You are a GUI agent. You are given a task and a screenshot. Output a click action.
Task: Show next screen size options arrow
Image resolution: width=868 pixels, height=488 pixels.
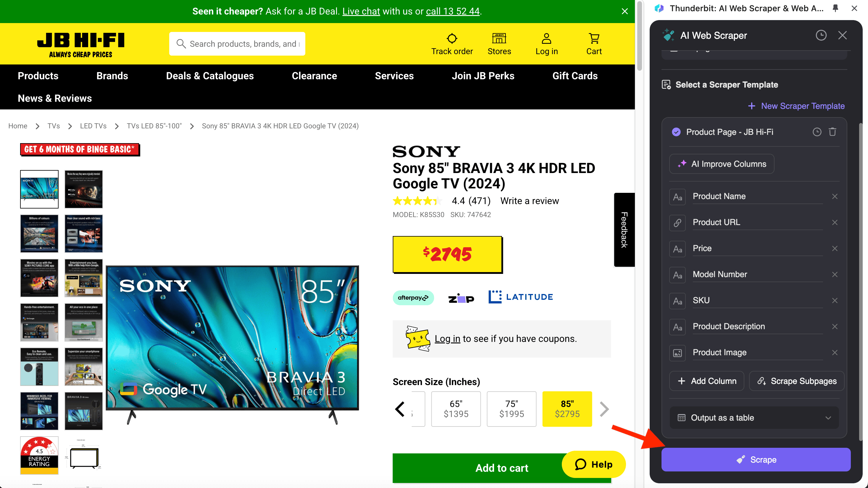(604, 409)
